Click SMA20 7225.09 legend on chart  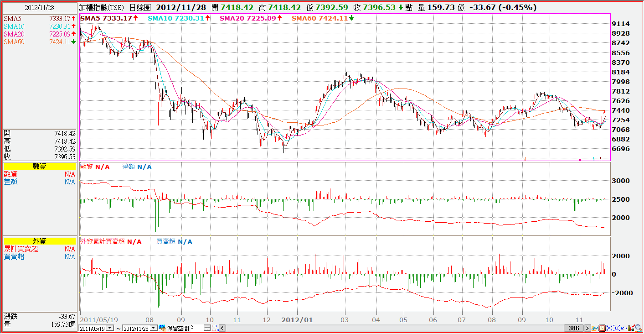[251, 18]
